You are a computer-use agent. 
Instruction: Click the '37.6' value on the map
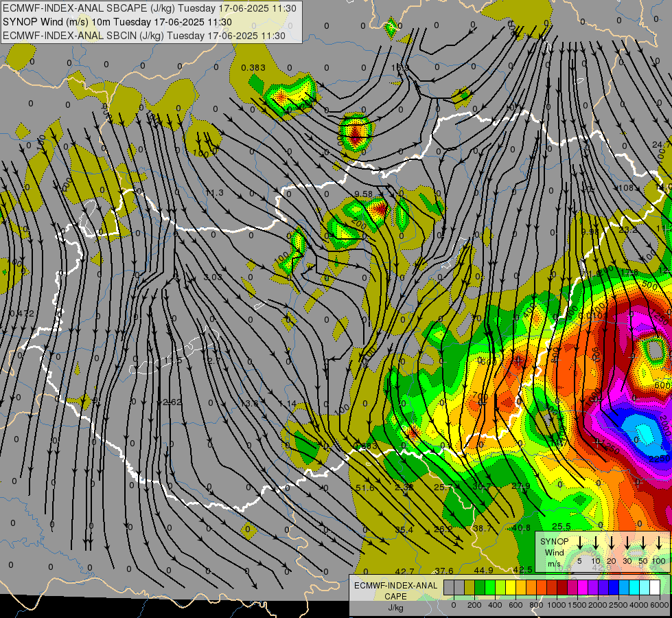tap(444, 571)
